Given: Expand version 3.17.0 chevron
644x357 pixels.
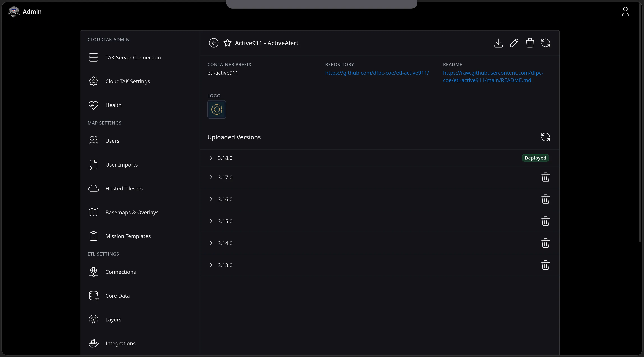Looking at the screenshot, I should (211, 177).
